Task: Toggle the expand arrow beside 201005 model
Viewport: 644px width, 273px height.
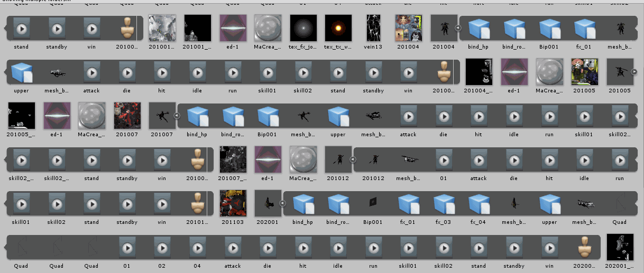Action: pos(635,72)
